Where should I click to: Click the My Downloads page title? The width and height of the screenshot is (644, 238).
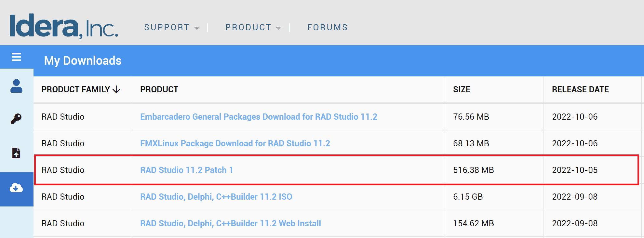coord(83,61)
